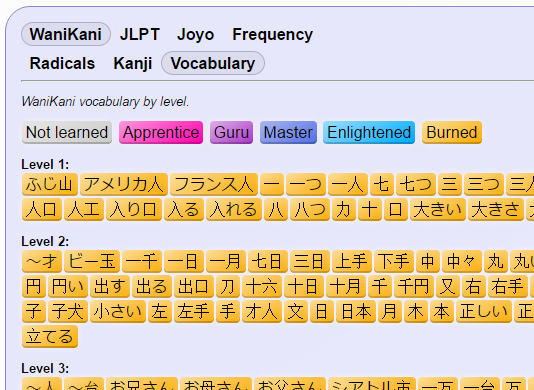
Task: Open the Frequency tab
Action: click(x=272, y=34)
